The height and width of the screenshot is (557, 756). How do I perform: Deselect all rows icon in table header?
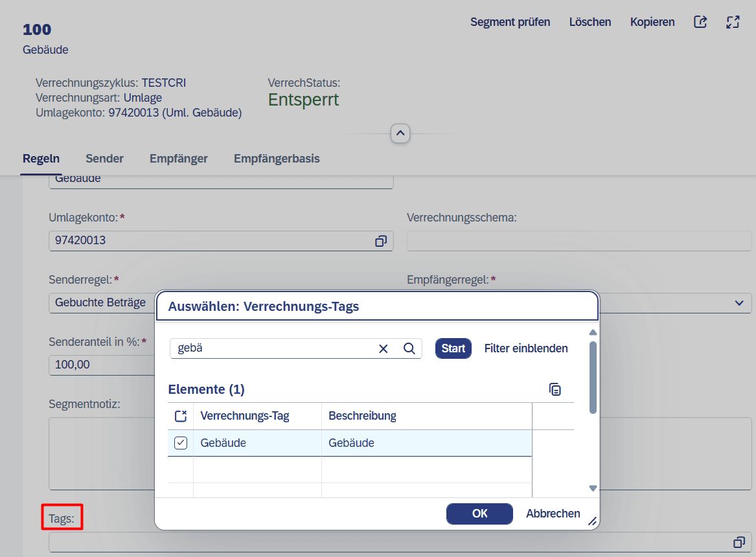[x=180, y=416]
